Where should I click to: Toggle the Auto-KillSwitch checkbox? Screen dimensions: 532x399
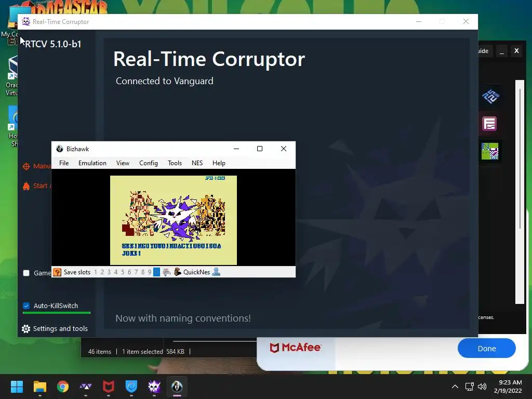[26, 305]
